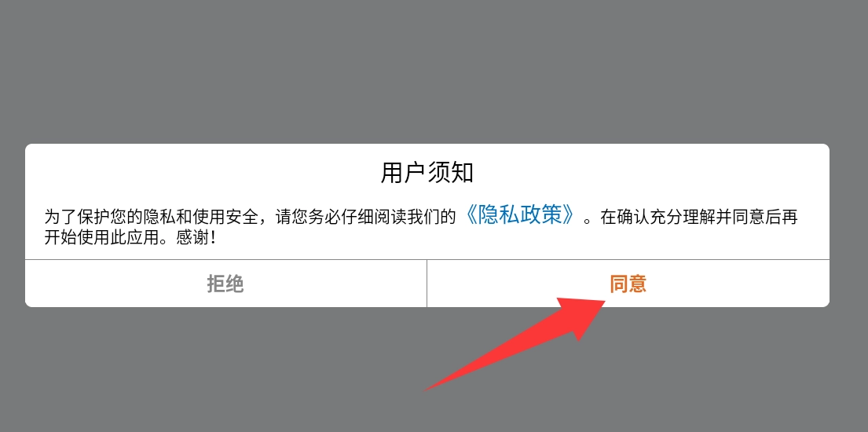Click the horizontal line above the dialog buttons
Viewport: 868px width, 432px height.
pyautogui.click(x=427, y=260)
